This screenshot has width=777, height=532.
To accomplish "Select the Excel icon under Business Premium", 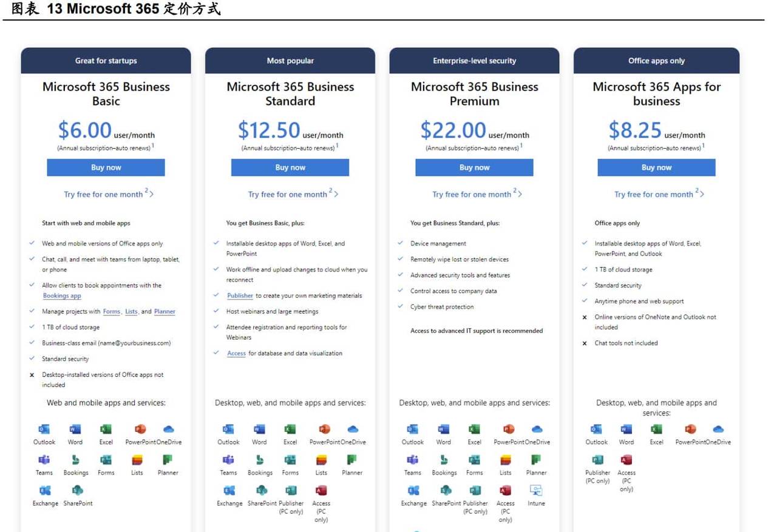I will (474, 429).
